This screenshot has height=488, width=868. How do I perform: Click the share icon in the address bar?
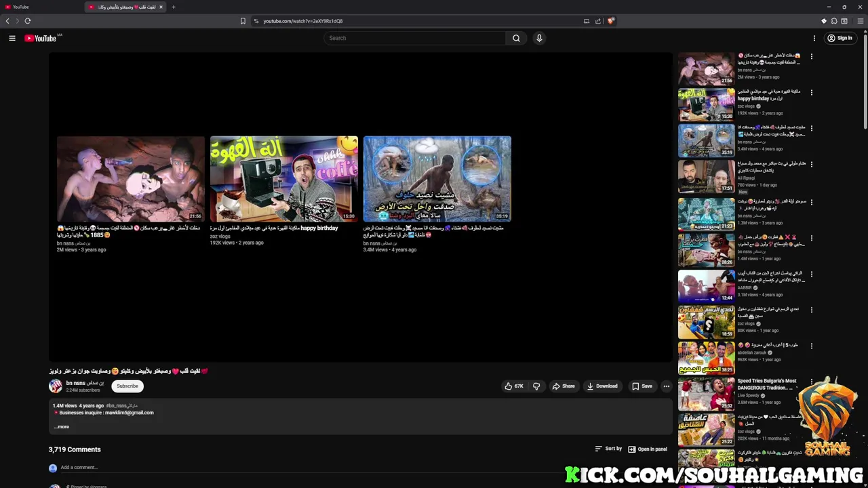pos(598,21)
